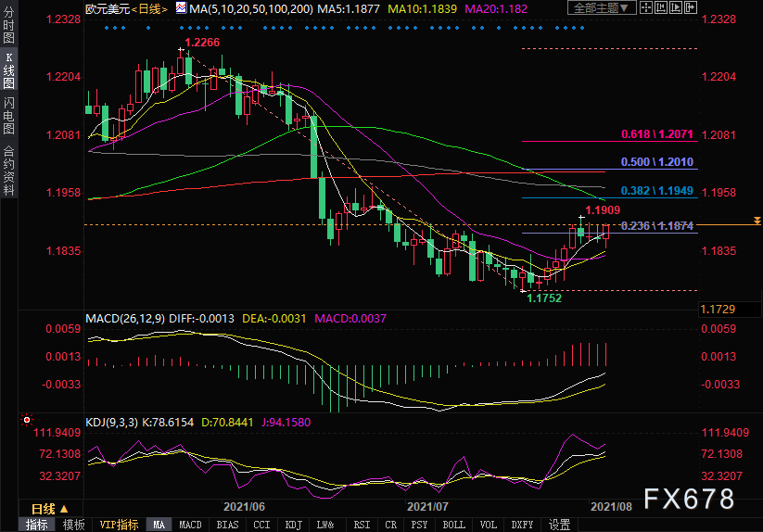
Task: Click the 1.1752 low price label
Action: (x=544, y=298)
